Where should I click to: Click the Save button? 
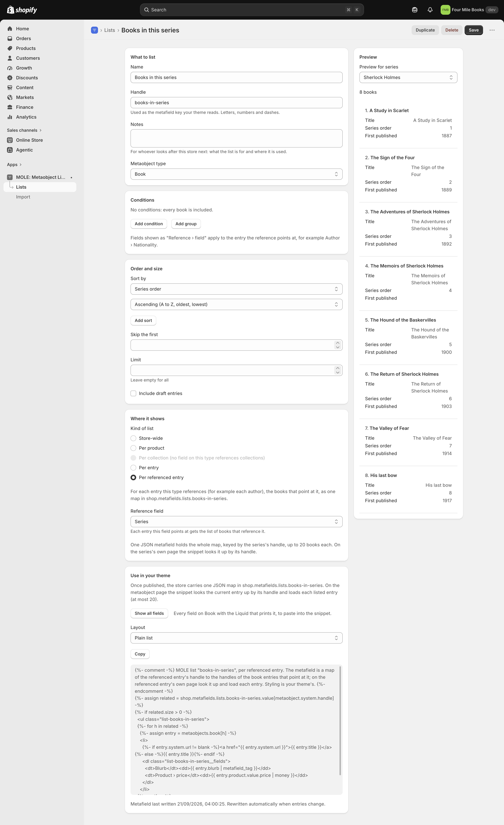(x=474, y=30)
